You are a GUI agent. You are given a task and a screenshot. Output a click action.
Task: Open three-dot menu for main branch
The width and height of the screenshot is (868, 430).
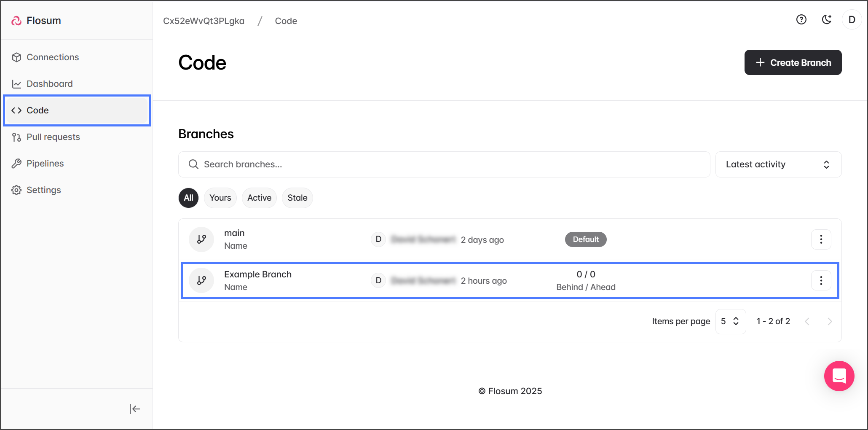821,239
